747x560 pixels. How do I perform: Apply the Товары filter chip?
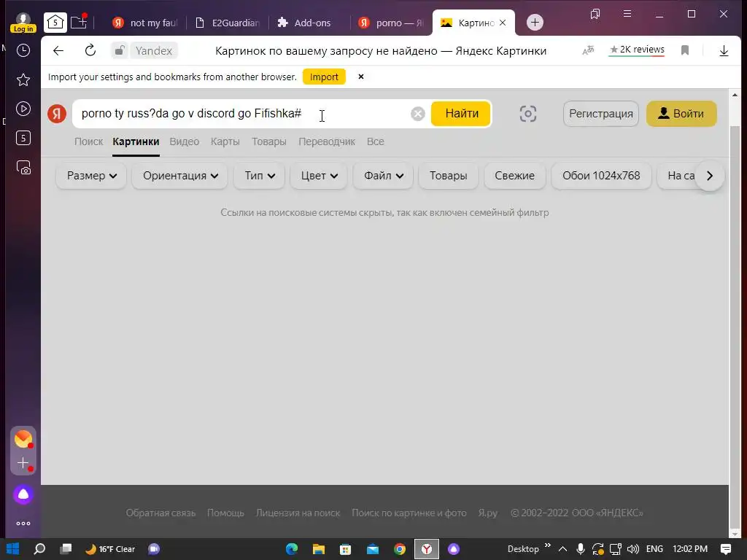pos(449,176)
